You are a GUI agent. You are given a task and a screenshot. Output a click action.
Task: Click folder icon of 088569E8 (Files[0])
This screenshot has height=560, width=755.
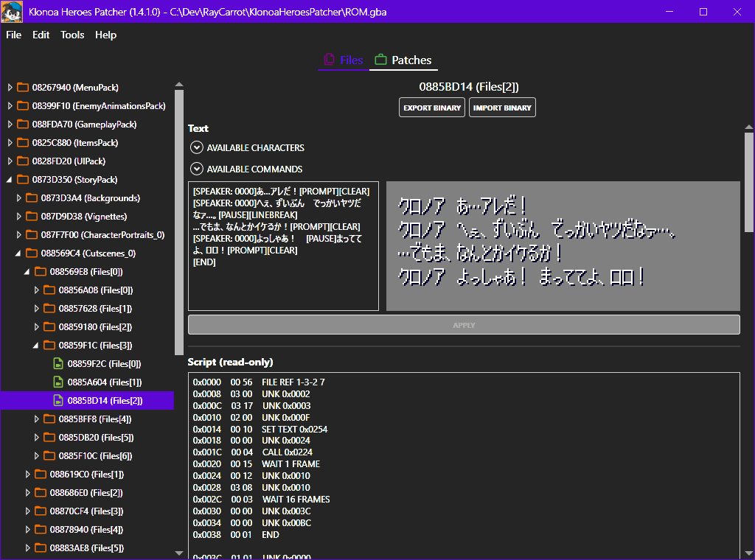point(41,271)
